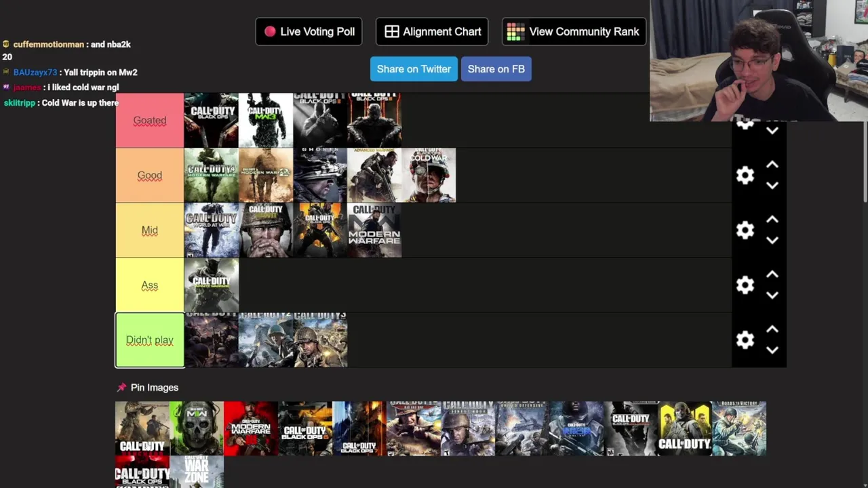Click chat username BAUzayx73
Image resolution: width=868 pixels, height=488 pixels.
[35, 73]
